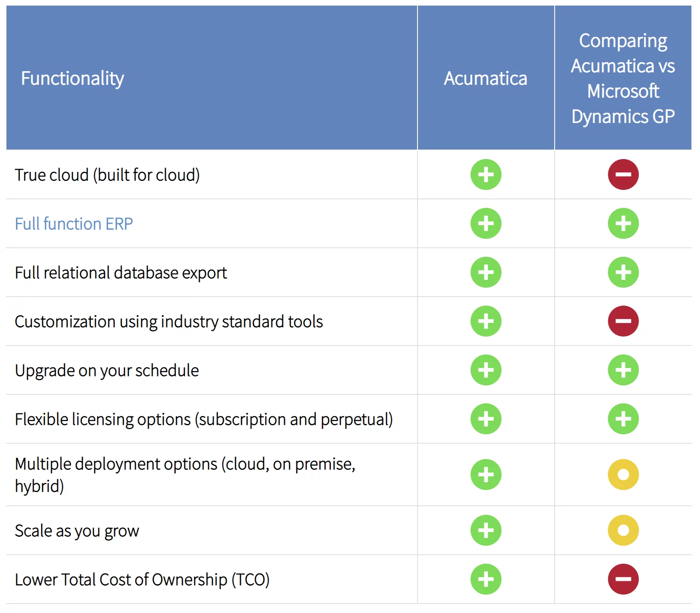Click the True cloud (built for cloud) text

tap(107, 175)
